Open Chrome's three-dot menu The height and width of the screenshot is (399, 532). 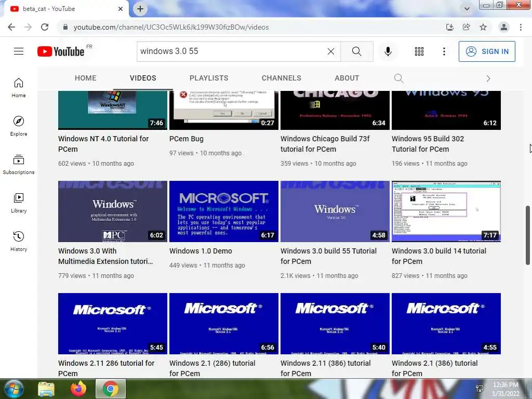(x=521, y=27)
